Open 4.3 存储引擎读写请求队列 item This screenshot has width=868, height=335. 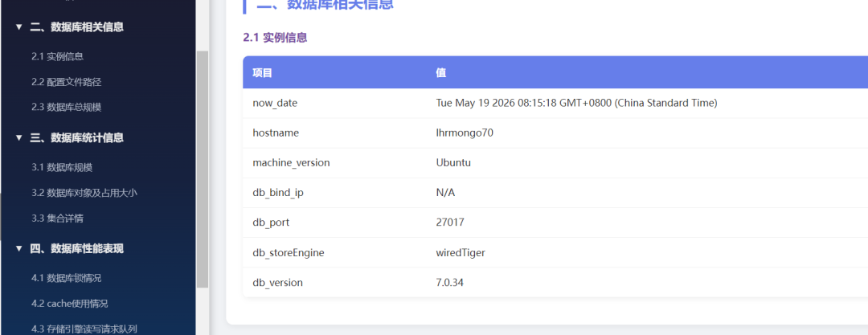pyautogui.click(x=84, y=329)
